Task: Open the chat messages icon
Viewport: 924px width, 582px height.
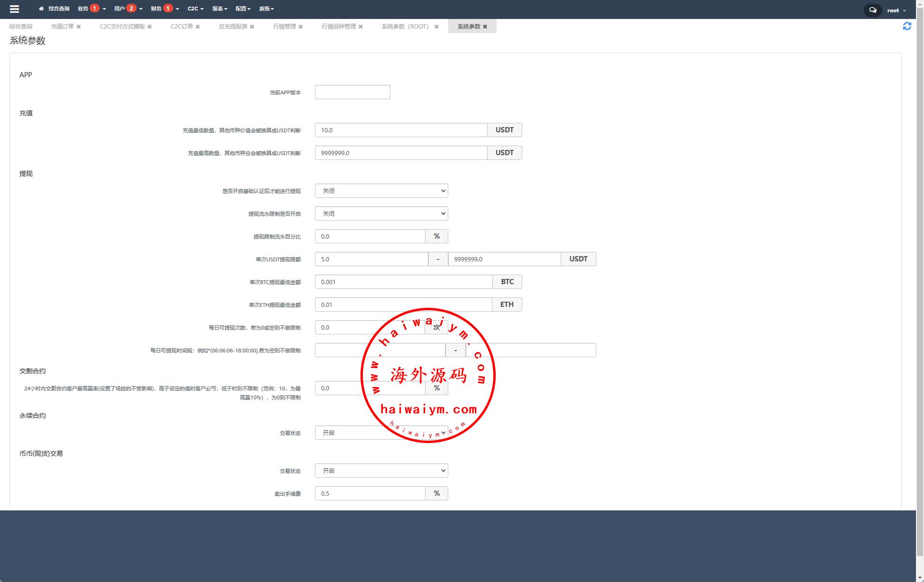Action: [x=872, y=10]
